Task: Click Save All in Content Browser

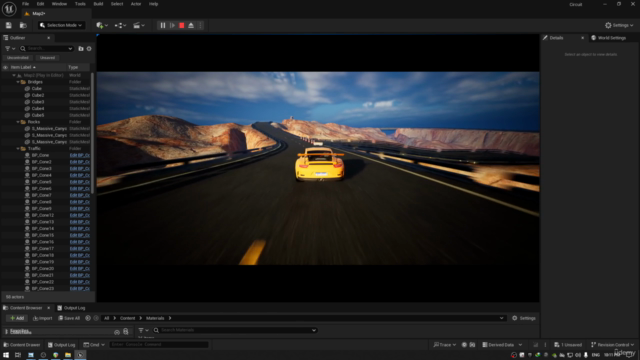Action: click(69, 318)
